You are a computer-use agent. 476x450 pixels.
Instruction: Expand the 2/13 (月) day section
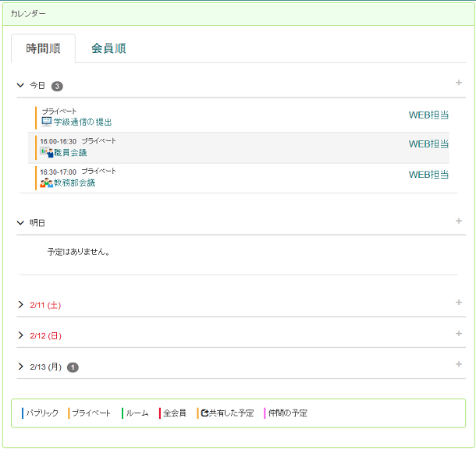[20, 367]
